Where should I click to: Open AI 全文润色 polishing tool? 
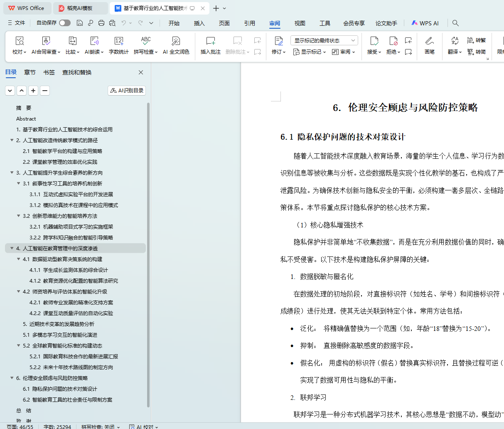coord(176,41)
